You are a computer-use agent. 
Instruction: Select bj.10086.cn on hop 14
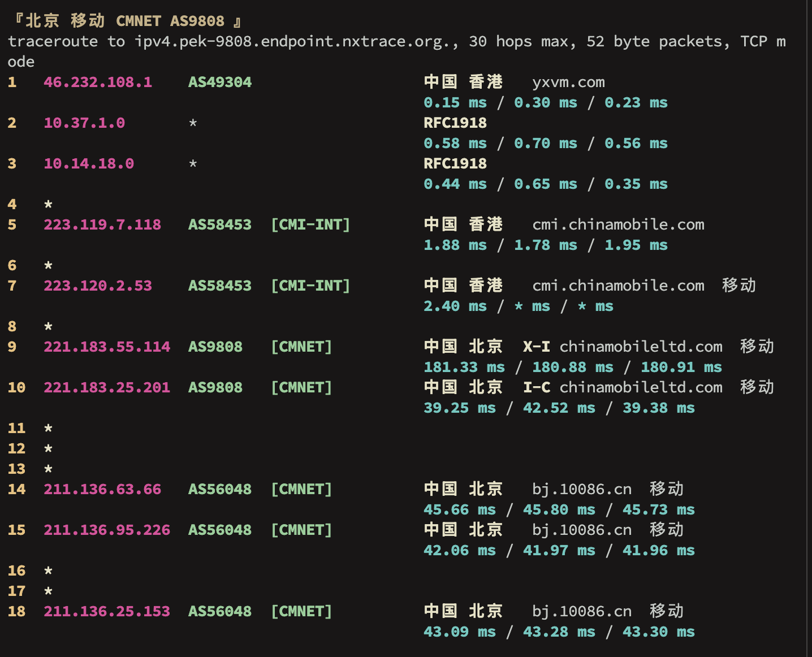coord(582,489)
